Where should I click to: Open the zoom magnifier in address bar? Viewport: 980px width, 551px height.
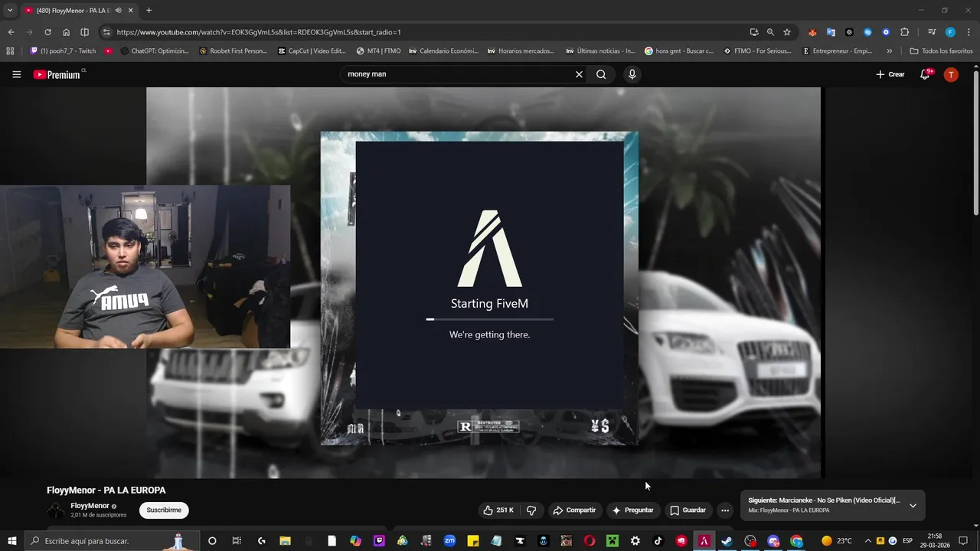(770, 32)
